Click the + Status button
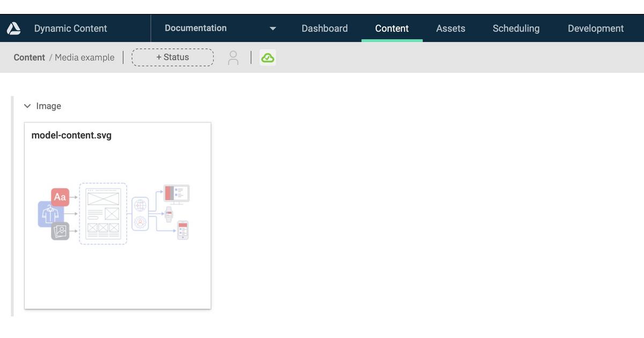644x338 pixels. click(x=173, y=57)
